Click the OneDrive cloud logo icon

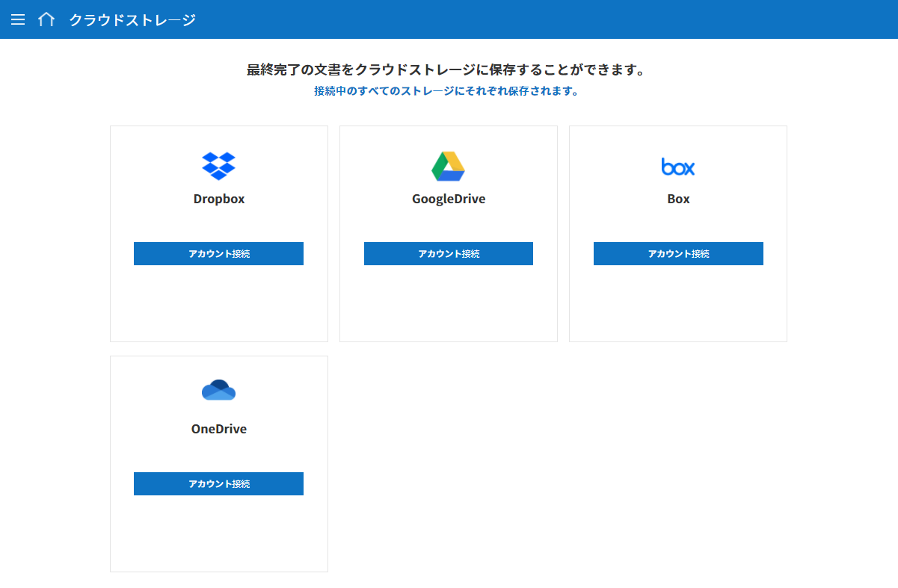tap(219, 390)
